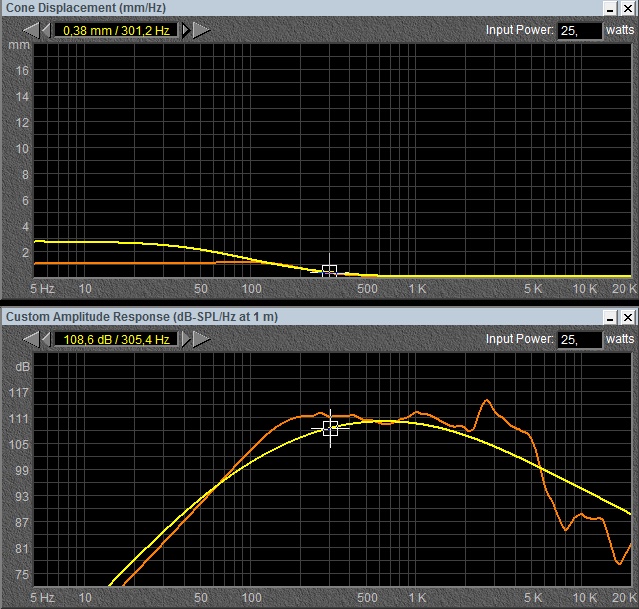
Task: Click fast-left arrow in Cone Displacement panel
Action: click(31, 30)
